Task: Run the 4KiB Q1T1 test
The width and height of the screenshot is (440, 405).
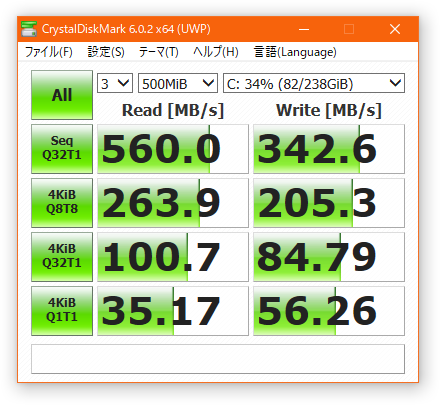Action: point(62,311)
